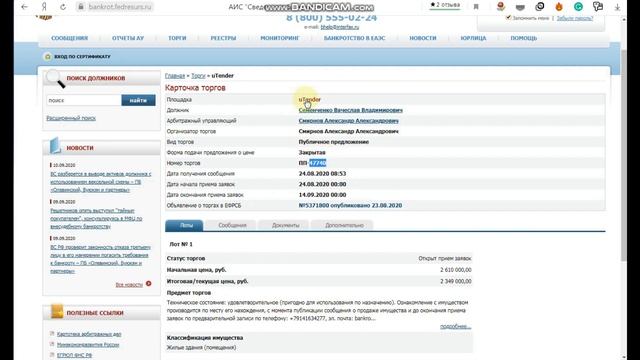The image size is (640, 360).
Task: Click the bankrot.fedresurs.ru address field
Action: pos(120,7)
